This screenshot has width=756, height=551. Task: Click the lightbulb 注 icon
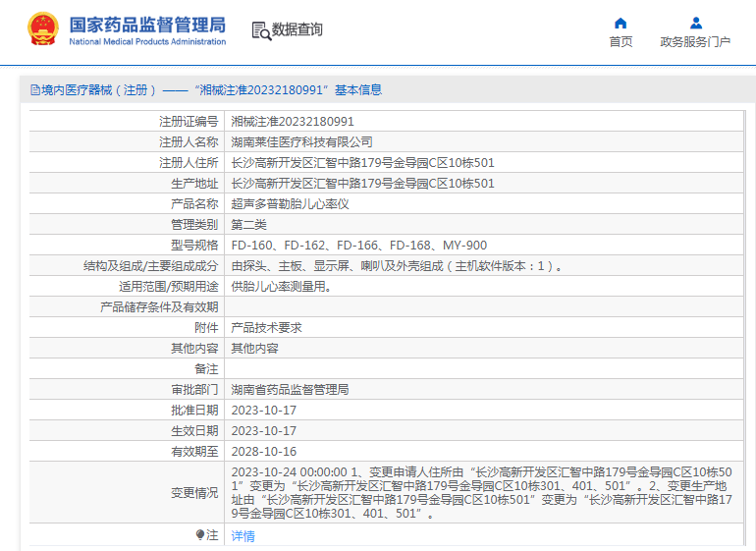pos(200,534)
